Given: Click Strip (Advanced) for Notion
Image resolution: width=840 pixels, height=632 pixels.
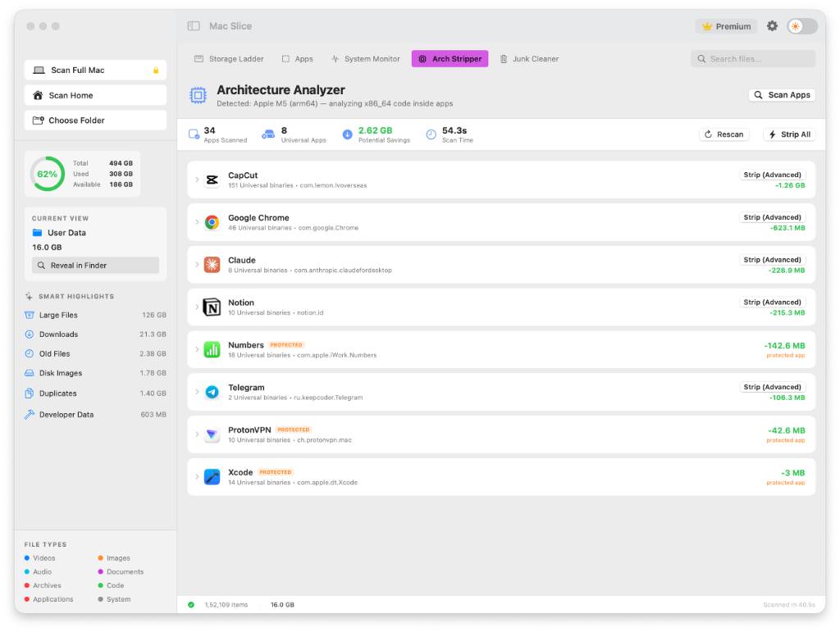Looking at the screenshot, I should [x=772, y=302].
